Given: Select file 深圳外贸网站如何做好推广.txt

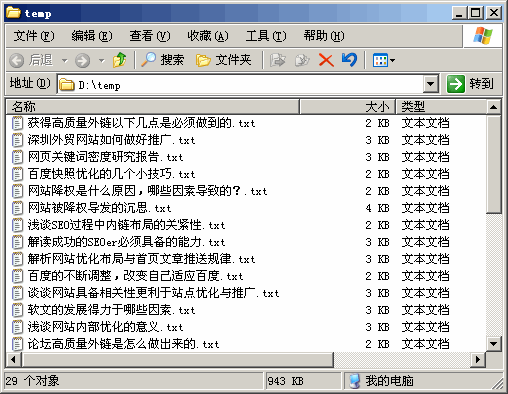Looking at the screenshot, I should 112,140.
